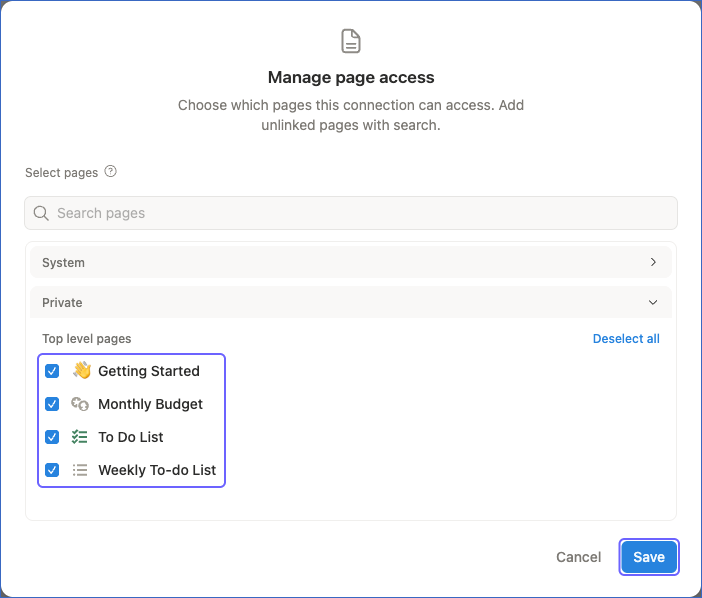Click the To Do List page name
Viewport: 702px width, 598px height.
pyautogui.click(x=131, y=437)
